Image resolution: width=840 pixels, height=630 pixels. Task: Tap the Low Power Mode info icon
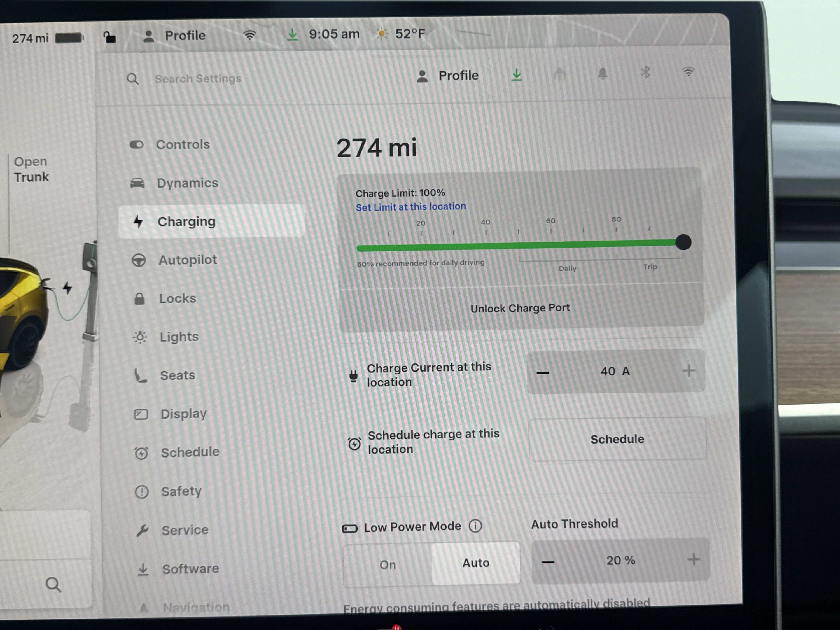tap(475, 526)
